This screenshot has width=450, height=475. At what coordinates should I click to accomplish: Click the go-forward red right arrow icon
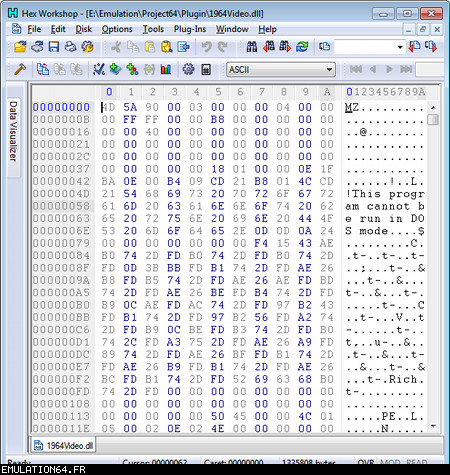[x=431, y=46]
